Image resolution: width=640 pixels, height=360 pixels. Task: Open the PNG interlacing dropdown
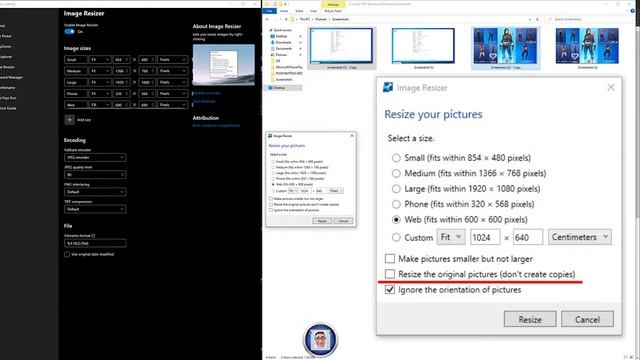click(95, 192)
